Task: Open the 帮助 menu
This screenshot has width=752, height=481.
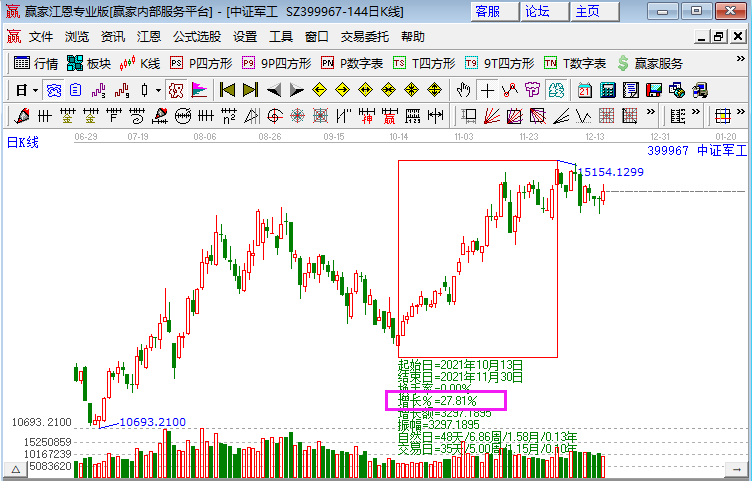Action: (413, 37)
